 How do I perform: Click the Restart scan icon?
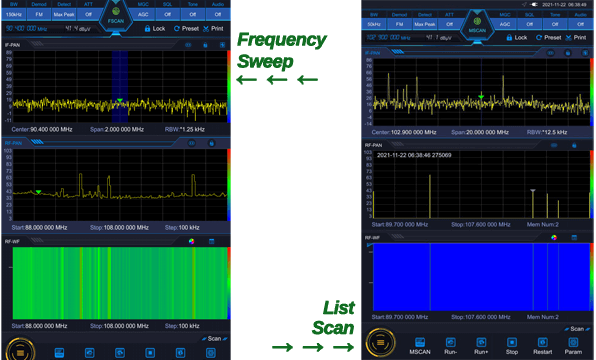tap(542, 342)
